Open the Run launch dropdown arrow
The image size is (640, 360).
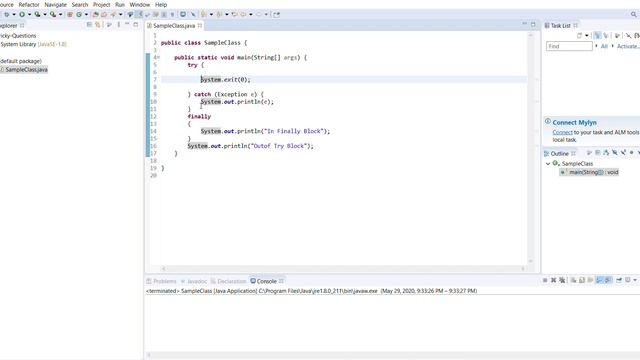(x=29, y=14)
